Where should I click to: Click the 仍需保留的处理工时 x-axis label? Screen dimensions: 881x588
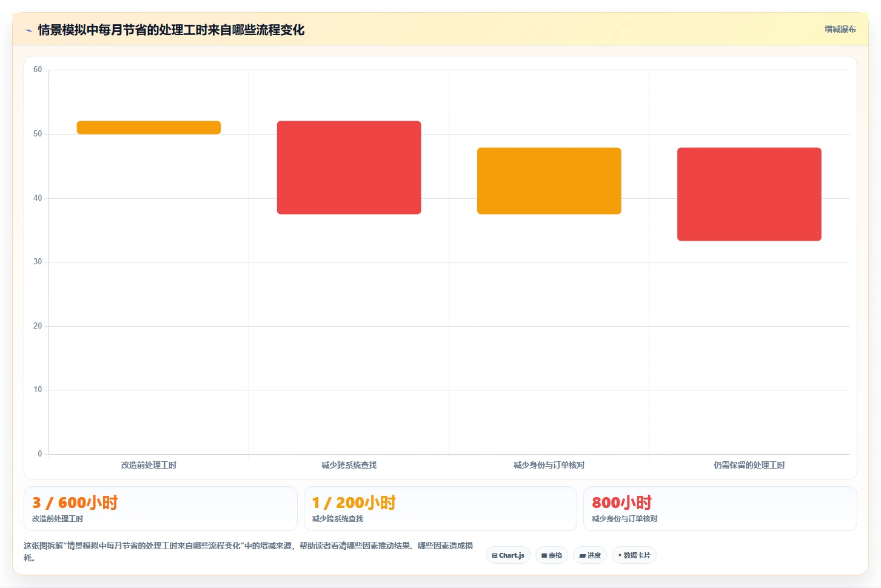[x=749, y=465]
